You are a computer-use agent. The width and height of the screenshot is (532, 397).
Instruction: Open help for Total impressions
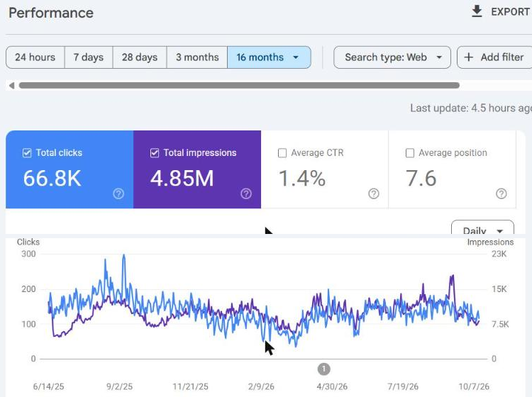coord(246,194)
